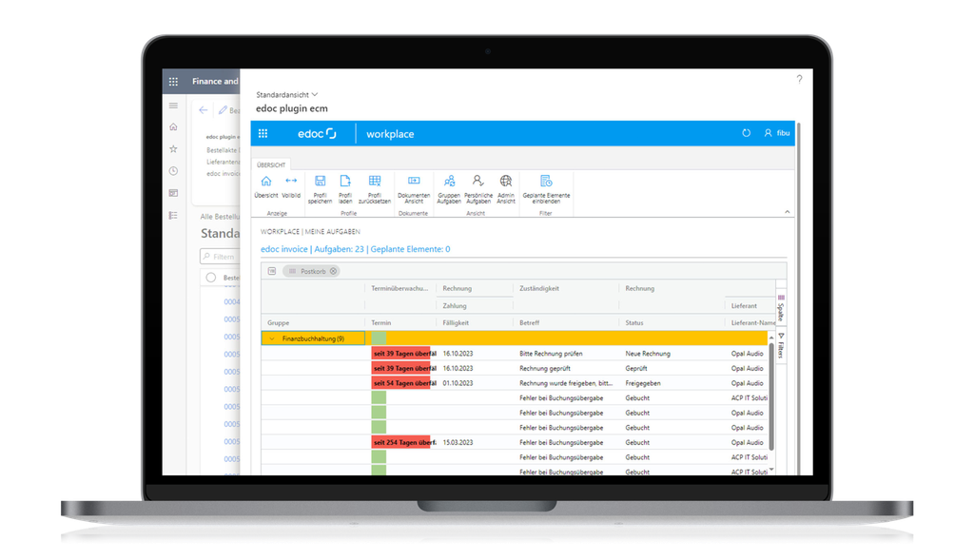This screenshot has height=560, width=974.
Task: Click the 'Geprüft' status cell
Action: (636, 368)
